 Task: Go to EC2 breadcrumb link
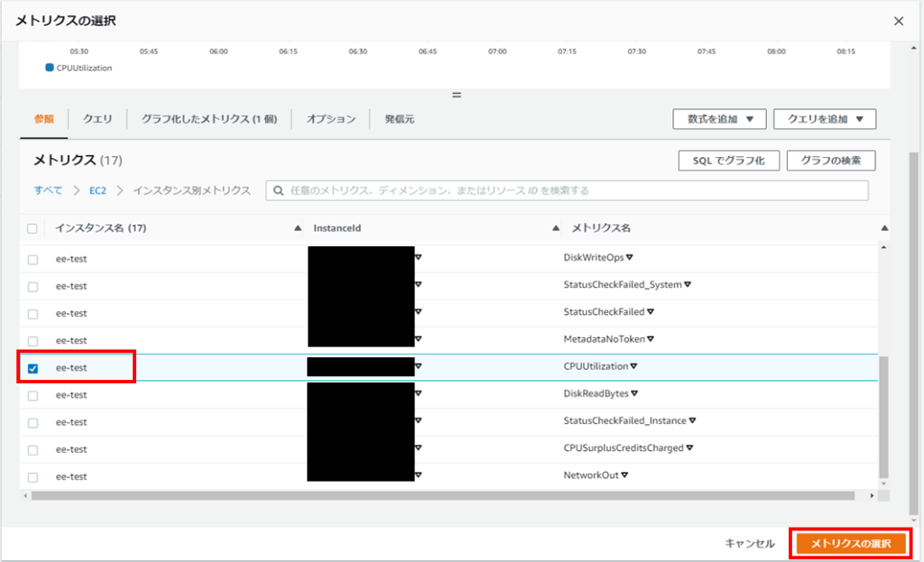tap(97, 190)
